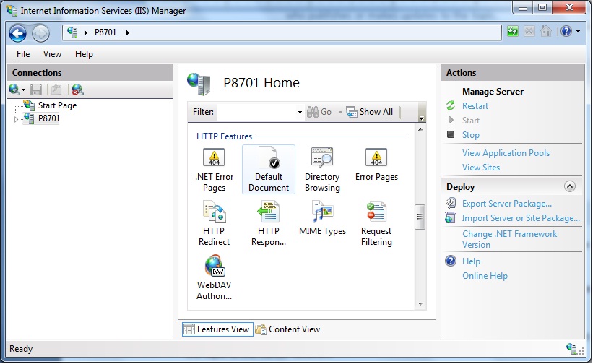This screenshot has height=364, width=593.
Task: Open the Create New Connection dropdown arrow
Action: 23,90
